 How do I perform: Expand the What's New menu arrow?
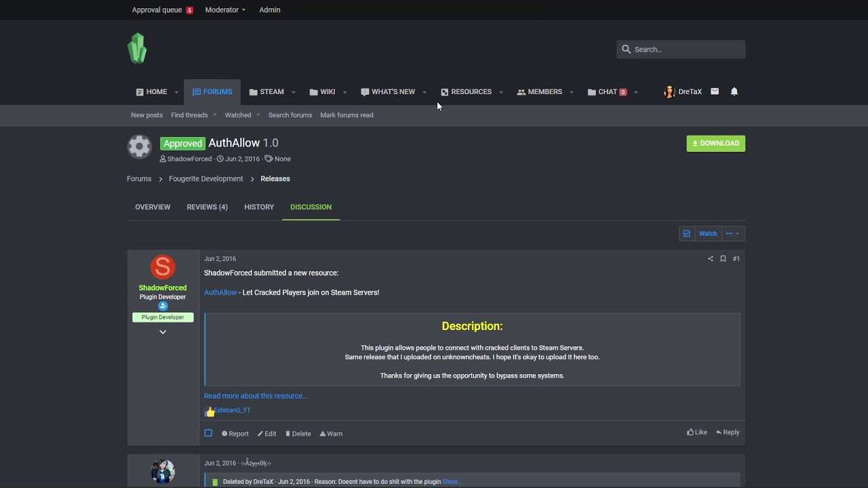[x=425, y=92]
